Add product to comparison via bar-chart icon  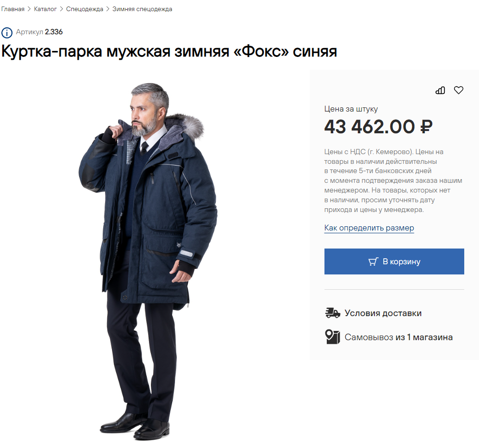(x=440, y=90)
